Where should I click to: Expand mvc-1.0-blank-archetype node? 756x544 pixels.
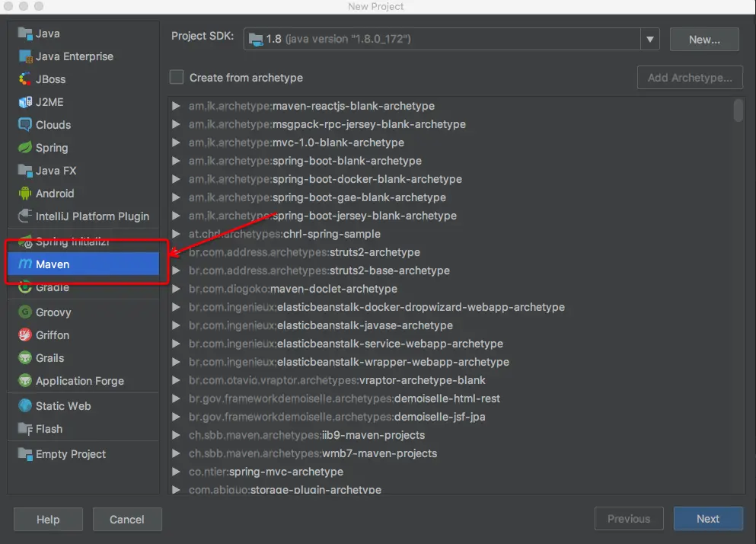pos(176,142)
